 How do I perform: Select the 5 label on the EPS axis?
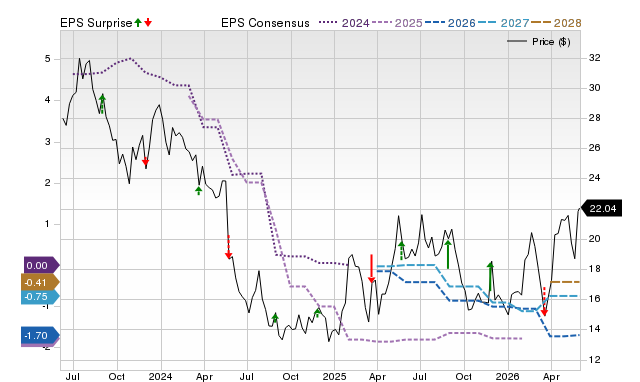pos(48,59)
